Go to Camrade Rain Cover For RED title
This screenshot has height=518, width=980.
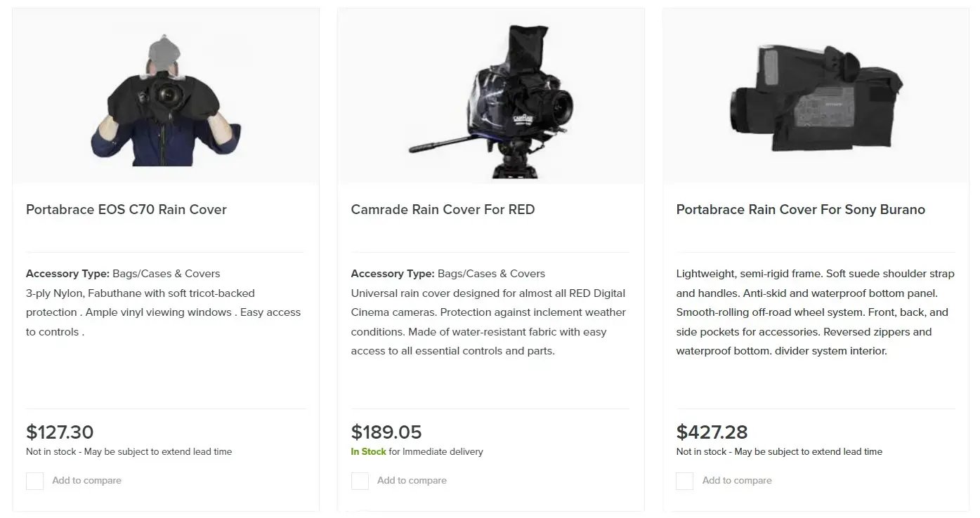(443, 209)
